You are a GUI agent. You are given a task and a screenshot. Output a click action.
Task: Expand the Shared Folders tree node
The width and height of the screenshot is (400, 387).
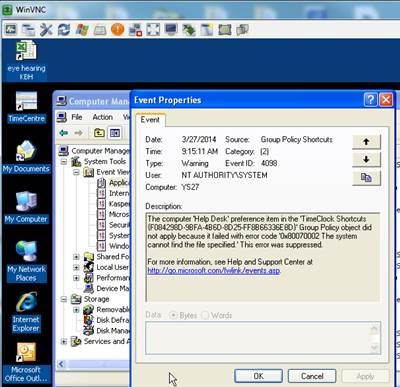pyautogui.click(x=76, y=257)
